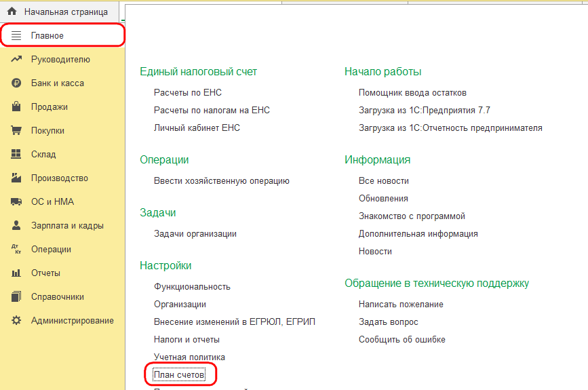Click the truck icon for ОС и НМА
Viewport: 588px width, 390px height.
16,201
